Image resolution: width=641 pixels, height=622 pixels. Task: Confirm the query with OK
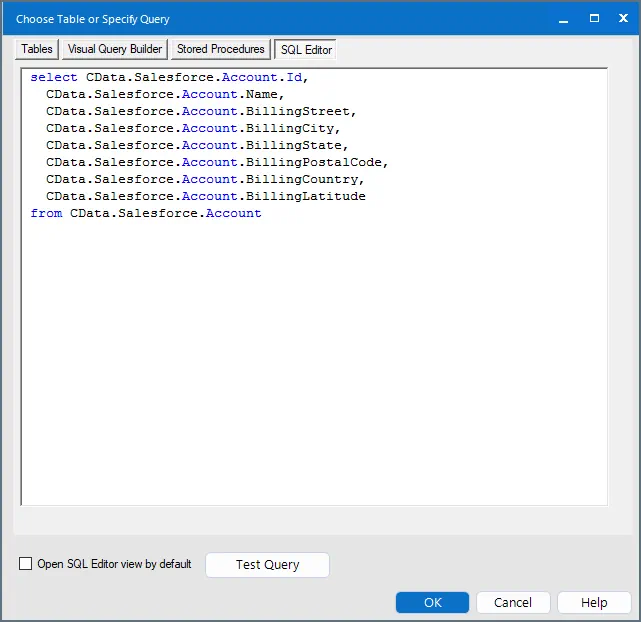pos(432,603)
